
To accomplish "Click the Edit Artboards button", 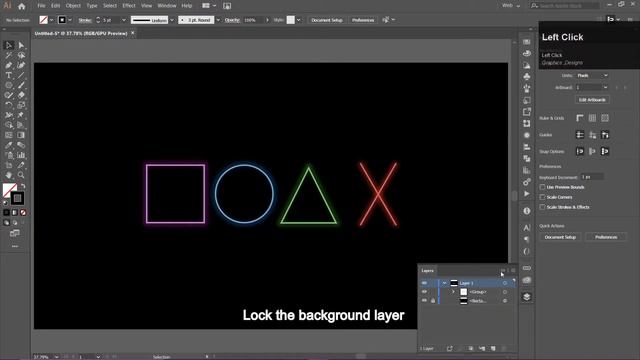I will click(x=592, y=100).
